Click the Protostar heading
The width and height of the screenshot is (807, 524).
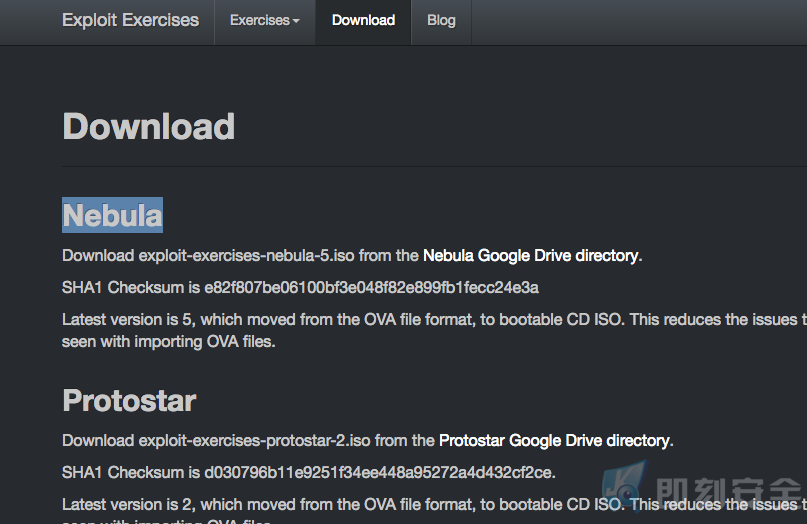pos(129,400)
